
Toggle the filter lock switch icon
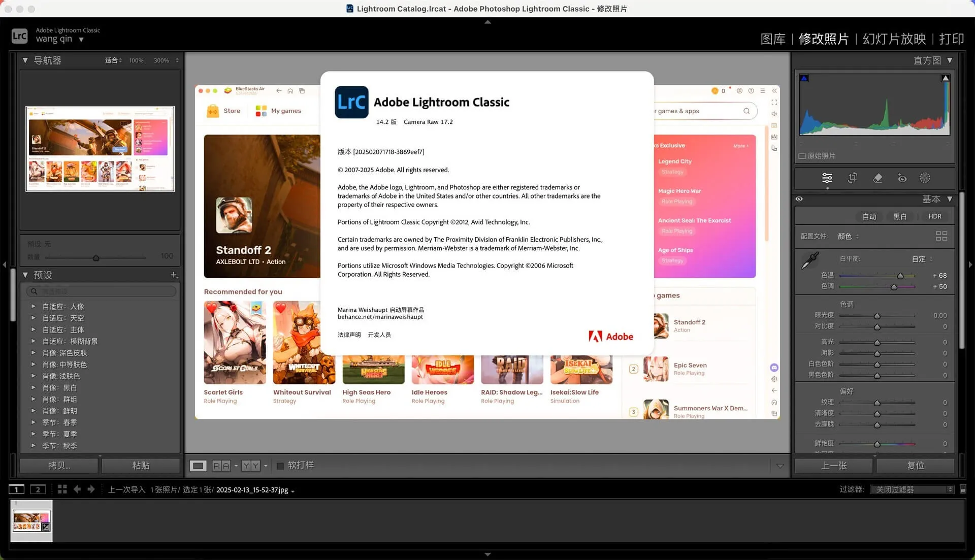pos(963,489)
